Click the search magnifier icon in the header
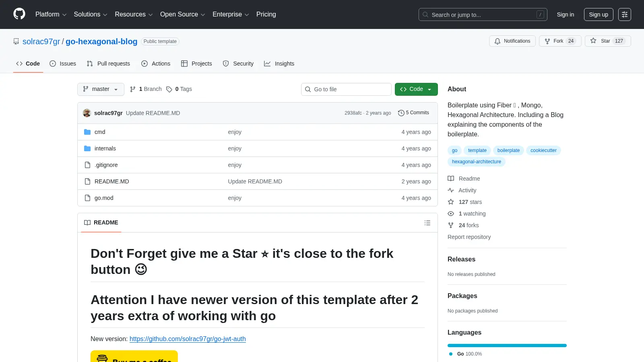 tap(425, 14)
